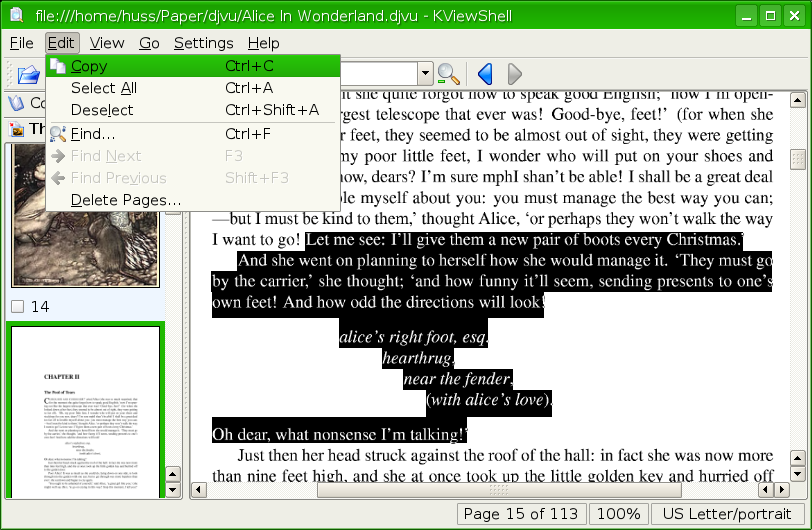Close the KViewShell window
The height and width of the screenshot is (530, 812).
(x=794, y=16)
